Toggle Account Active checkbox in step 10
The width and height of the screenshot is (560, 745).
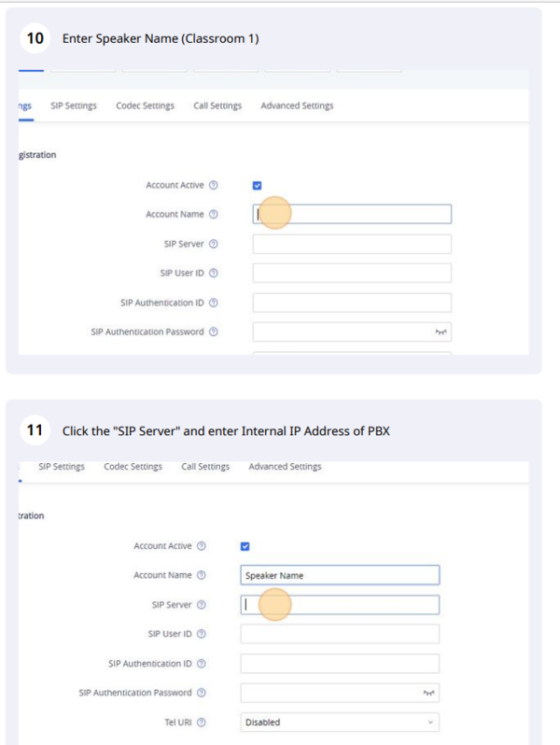pyautogui.click(x=258, y=186)
